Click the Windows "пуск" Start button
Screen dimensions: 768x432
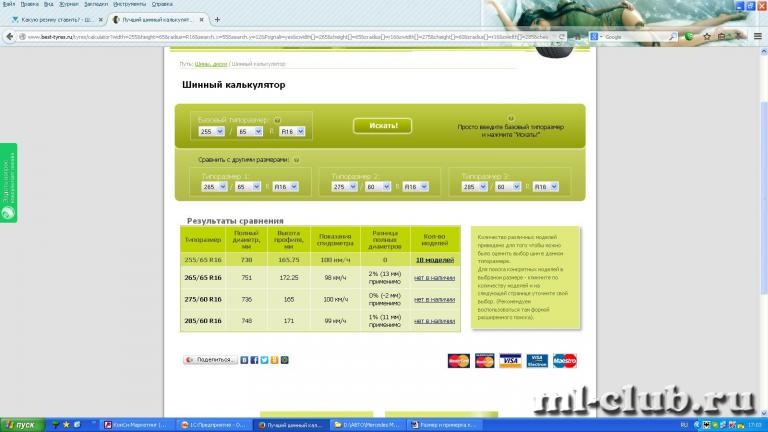tap(20, 425)
